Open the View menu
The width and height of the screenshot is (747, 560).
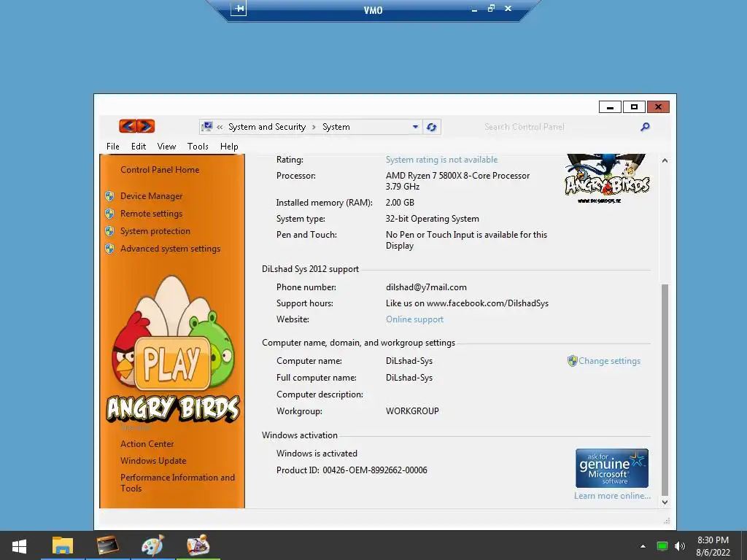[x=167, y=147]
